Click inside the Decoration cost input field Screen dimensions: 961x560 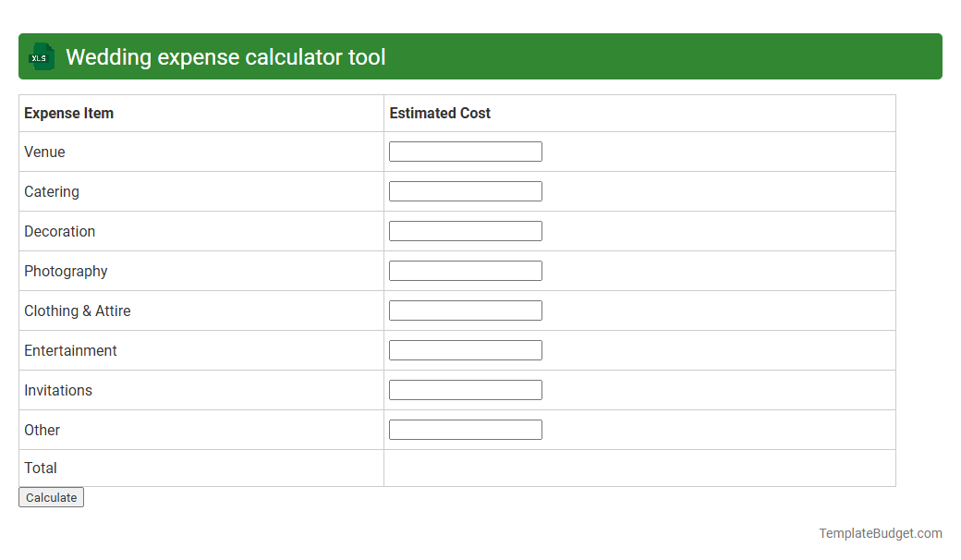coord(465,230)
